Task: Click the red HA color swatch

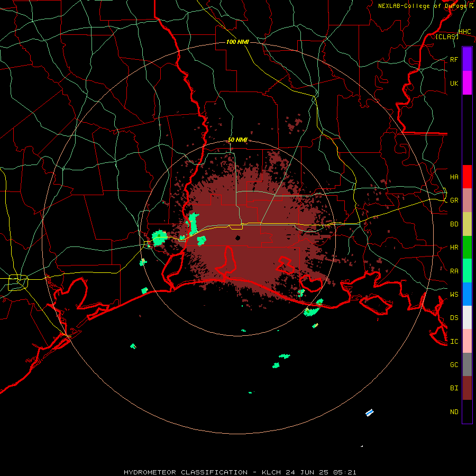Action: coord(467,177)
